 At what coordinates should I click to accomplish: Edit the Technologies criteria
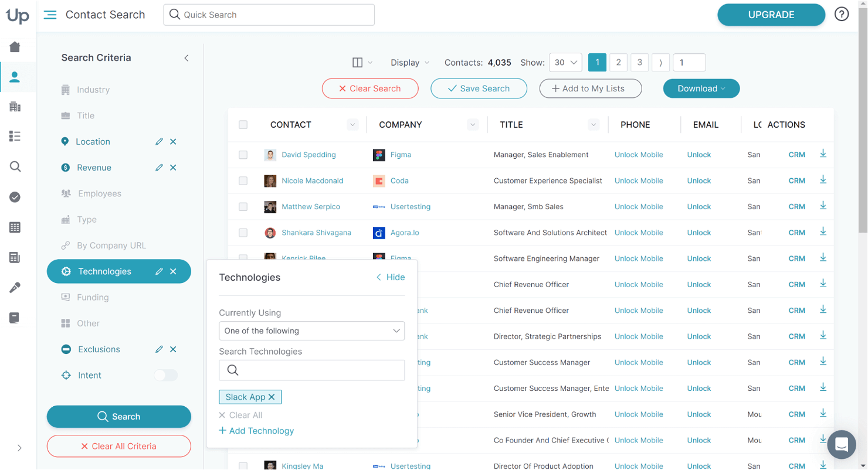point(159,271)
